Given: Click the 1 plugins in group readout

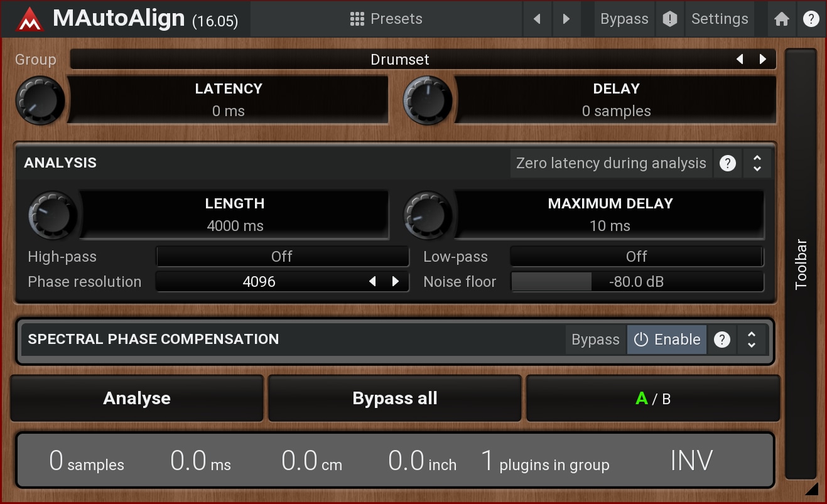Looking at the screenshot, I should tap(545, 461).
